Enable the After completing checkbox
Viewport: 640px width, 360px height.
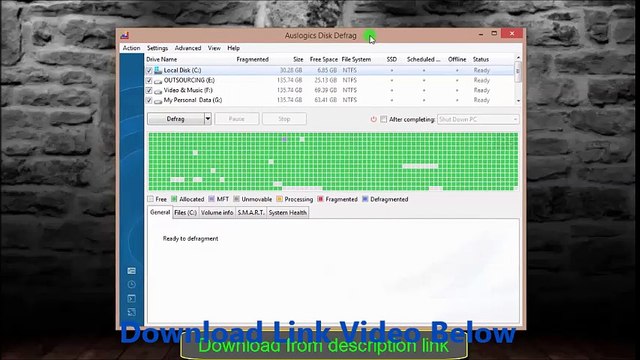[383, 119]
